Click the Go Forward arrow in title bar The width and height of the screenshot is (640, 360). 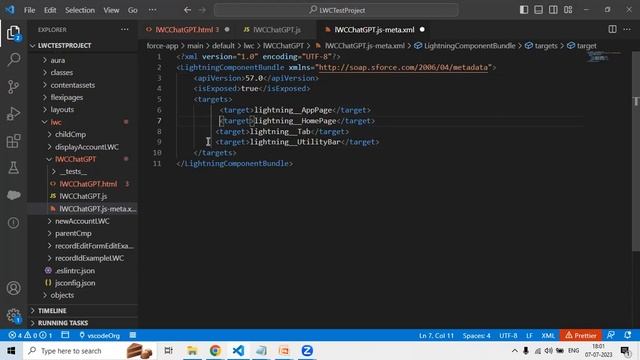point(202,10)
